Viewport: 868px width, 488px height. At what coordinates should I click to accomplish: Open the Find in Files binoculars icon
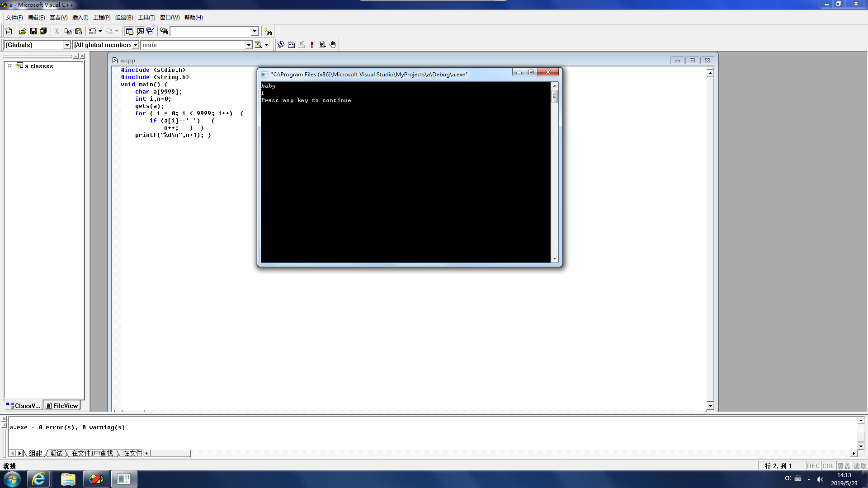[x=164, y=31]
